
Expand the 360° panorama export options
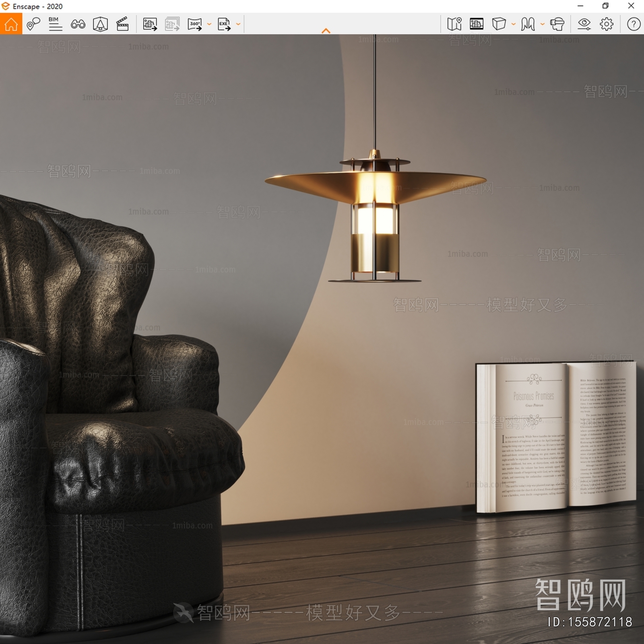click(209, 24)
